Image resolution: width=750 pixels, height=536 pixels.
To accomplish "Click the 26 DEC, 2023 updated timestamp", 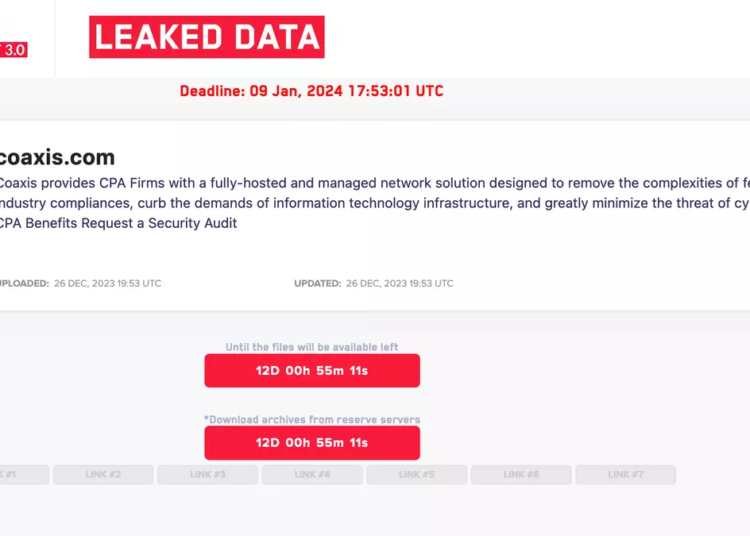I will (x=399, y=283).
